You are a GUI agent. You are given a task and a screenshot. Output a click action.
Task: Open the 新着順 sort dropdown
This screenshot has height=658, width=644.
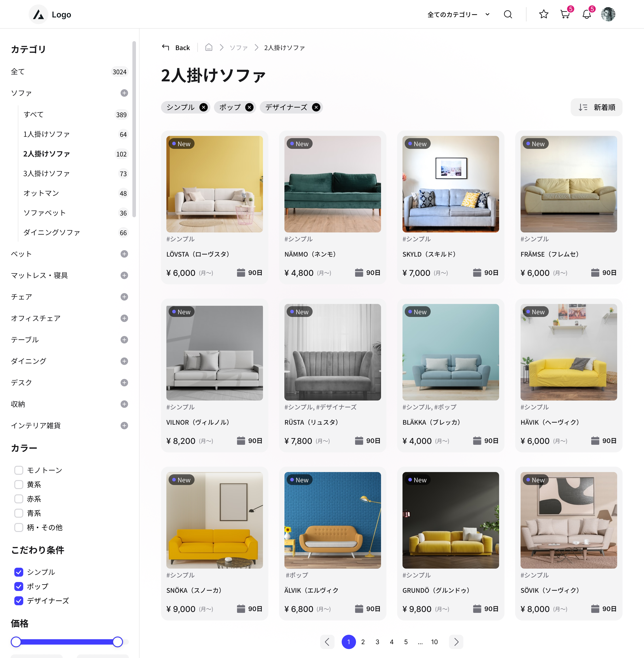pyautogui.click(x=596, y=107)
